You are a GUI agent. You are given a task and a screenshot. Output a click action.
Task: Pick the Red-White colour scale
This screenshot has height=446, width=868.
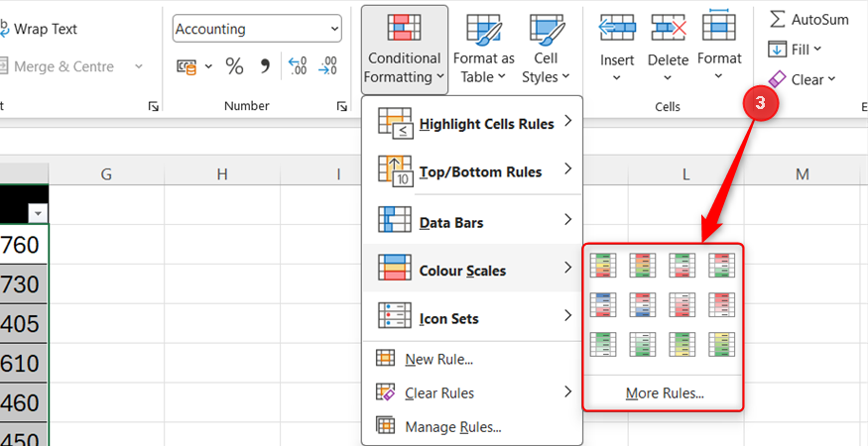[x=722, y=305]
